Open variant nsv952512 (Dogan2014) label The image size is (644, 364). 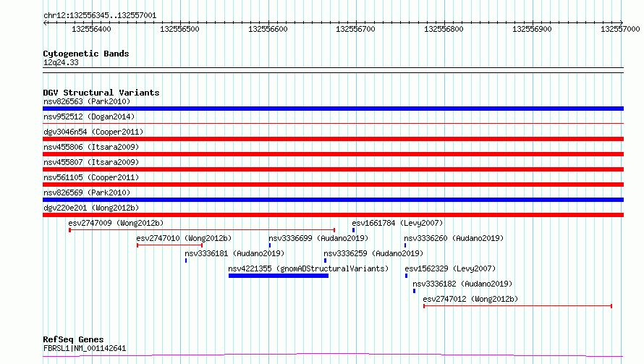coord(89,117)
